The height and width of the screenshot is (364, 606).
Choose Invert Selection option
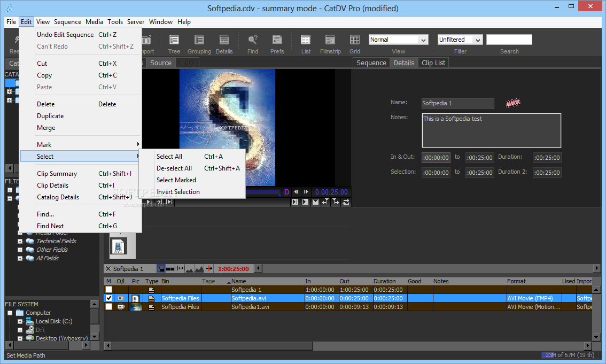192,192
